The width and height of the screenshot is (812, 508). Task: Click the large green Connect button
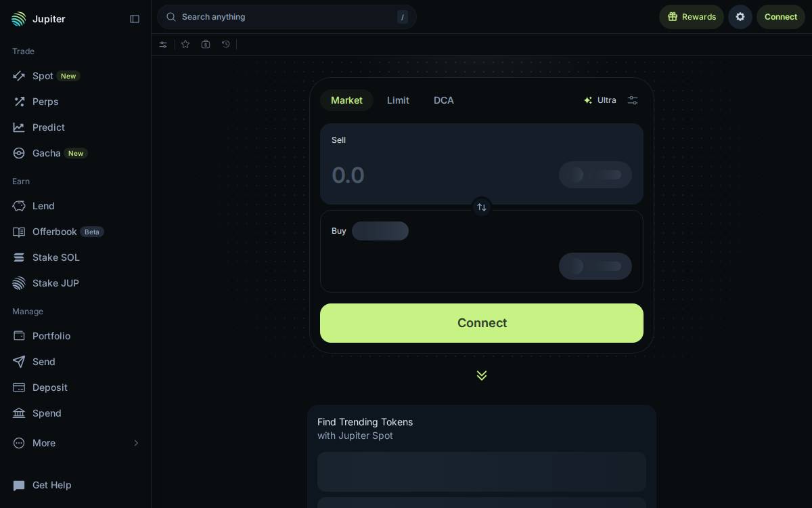[x=482, y=323]
